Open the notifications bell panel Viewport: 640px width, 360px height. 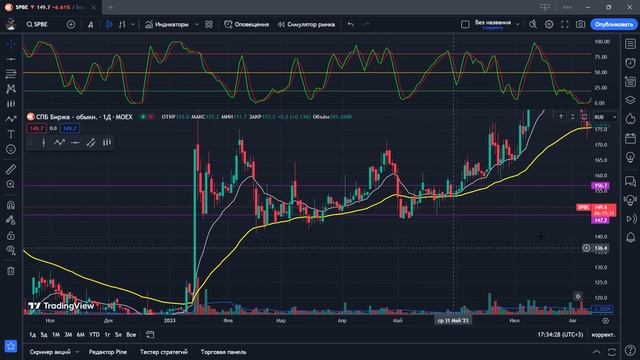click(630, 237)
